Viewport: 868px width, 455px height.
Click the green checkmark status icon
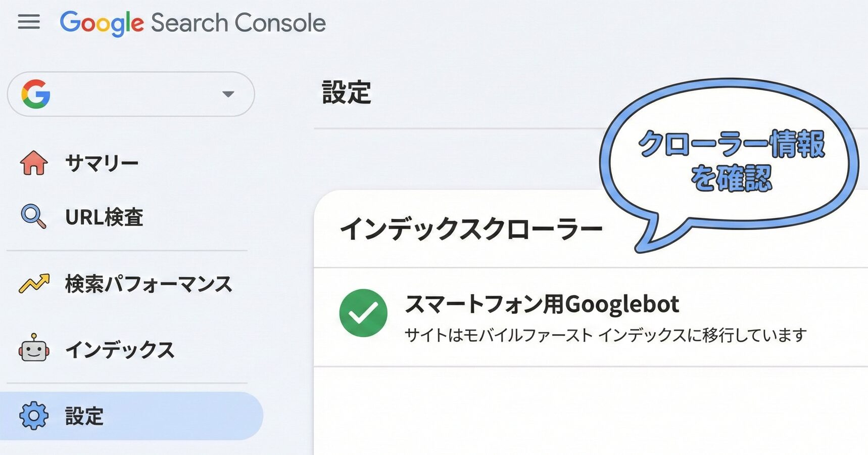(363, 313)
